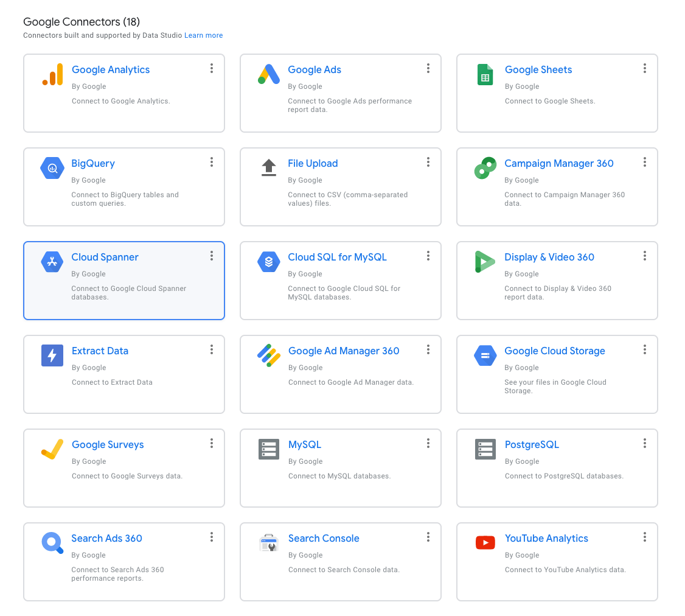This screenshot has height=616, width=685.
Task: Click the Extract Data lightning icon
Action: (52, 355)
